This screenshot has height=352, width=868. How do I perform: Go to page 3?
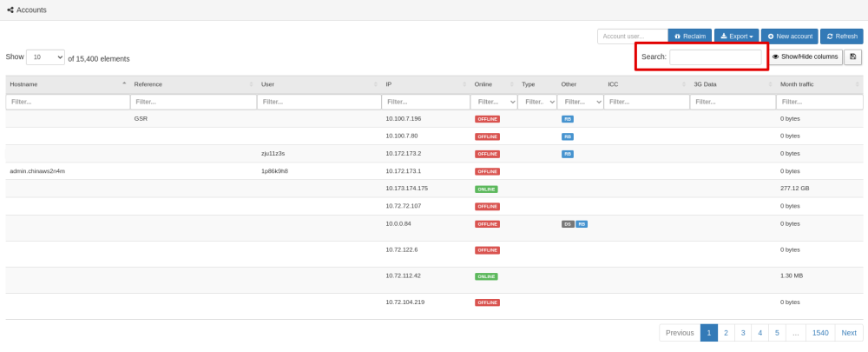click(743, 333)
